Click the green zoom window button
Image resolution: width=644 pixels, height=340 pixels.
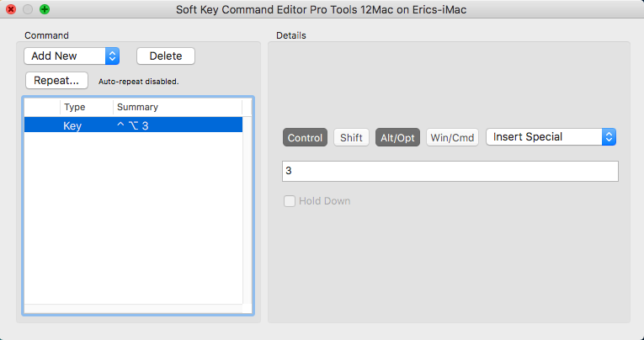(x=45, y=9)
